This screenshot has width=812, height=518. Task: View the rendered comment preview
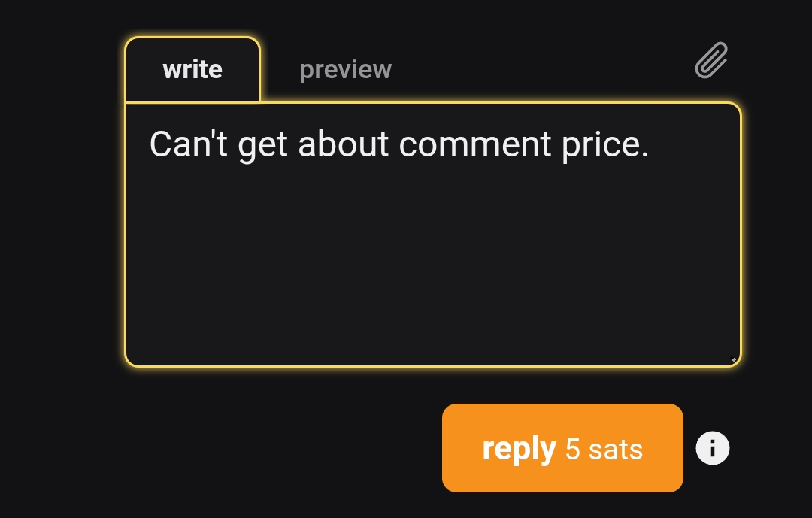click(x=345, y=70)
